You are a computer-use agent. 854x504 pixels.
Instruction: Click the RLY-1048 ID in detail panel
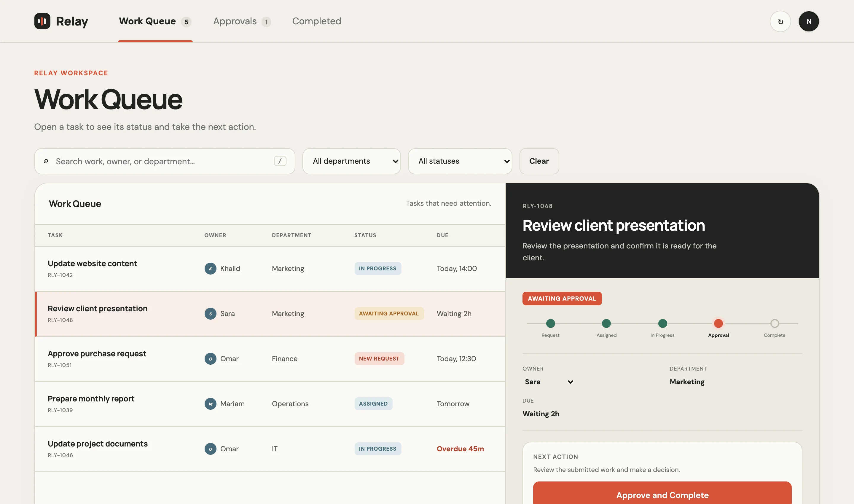point(537,206)
